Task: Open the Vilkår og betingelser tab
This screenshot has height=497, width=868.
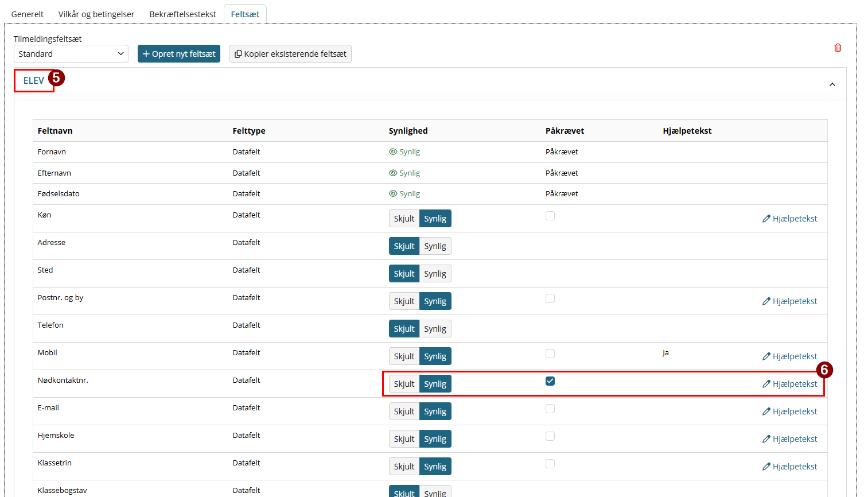Action: pyautogui.click(x=96, y=14)
